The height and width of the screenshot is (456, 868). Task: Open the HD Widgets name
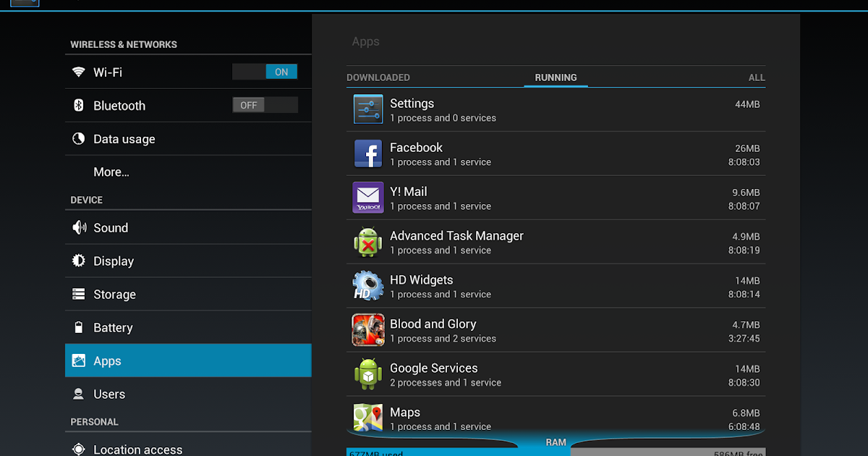(x=421, y=280)
